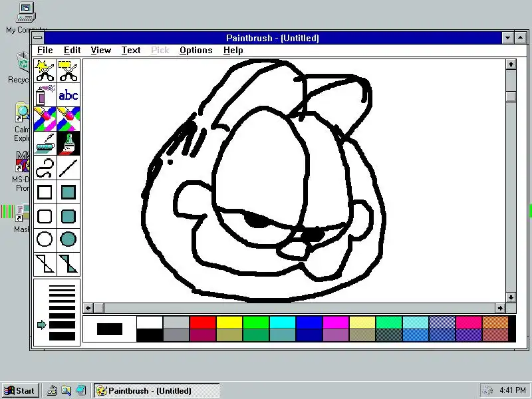Select the Filled Circle/Ellipse tool

pyautogui.click(x=68, y=239)
